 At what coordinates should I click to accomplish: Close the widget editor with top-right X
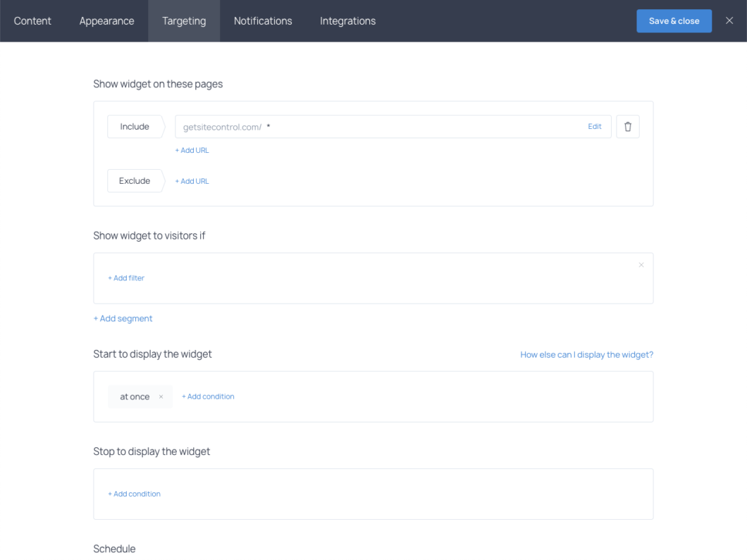(x=729, y=21)
